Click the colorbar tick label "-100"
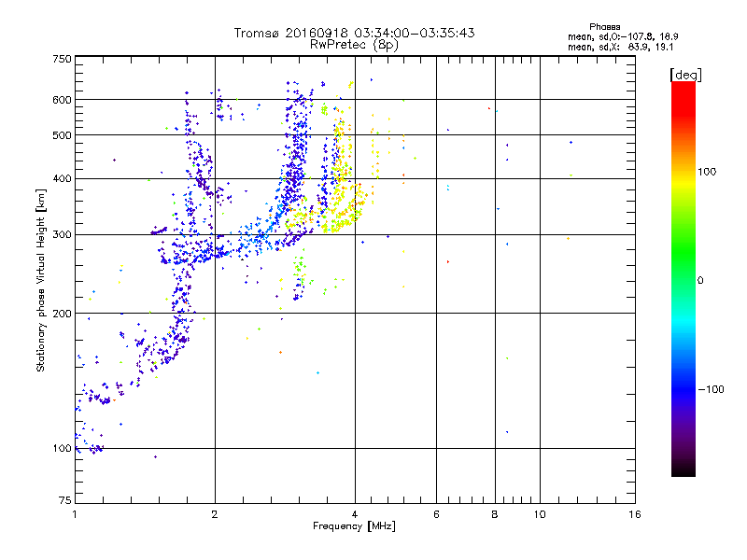 (711, 389)
